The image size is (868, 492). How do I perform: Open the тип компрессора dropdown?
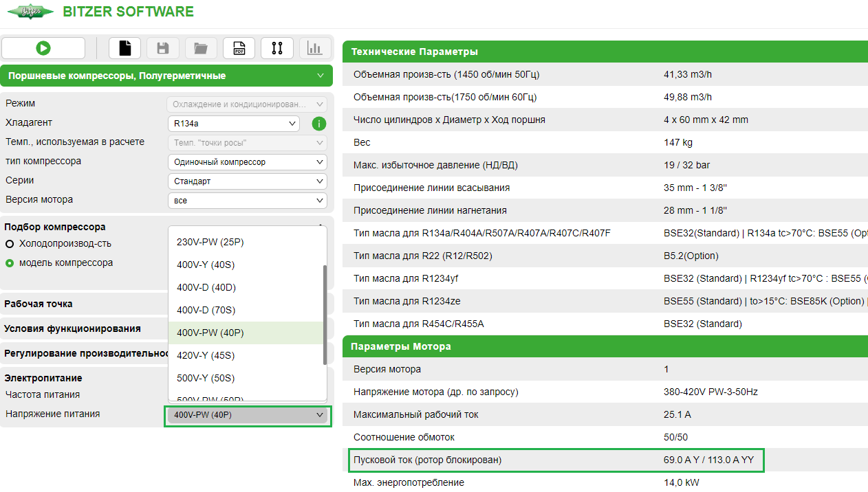coord(247,162)
